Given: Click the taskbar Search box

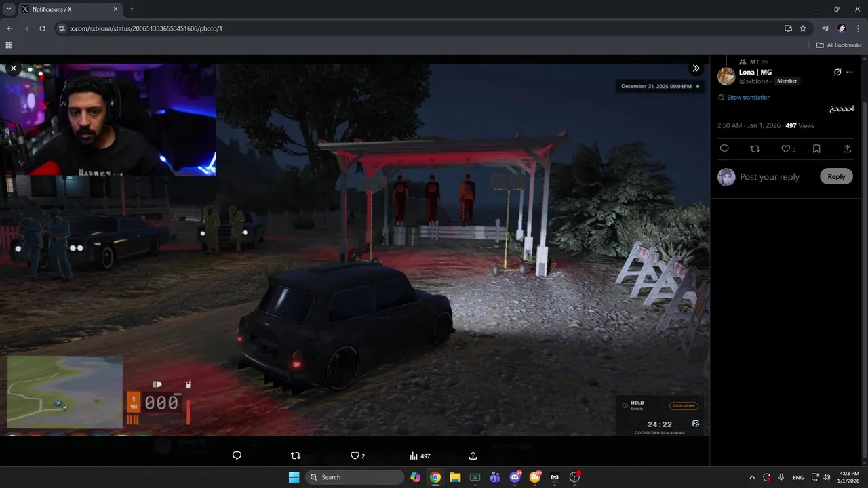Looking at the screenshot, I should (x=353, y=477).
